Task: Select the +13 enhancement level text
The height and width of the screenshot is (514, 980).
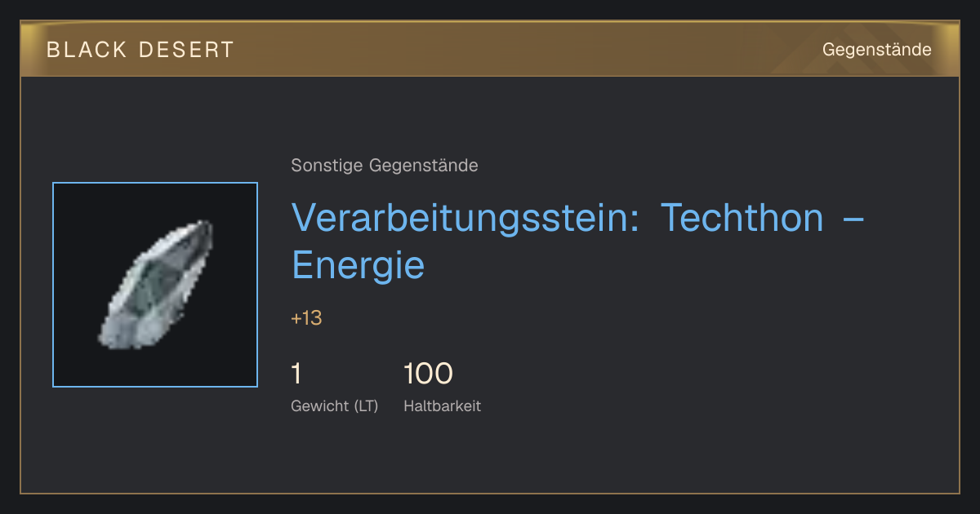Action: point(307,318)
